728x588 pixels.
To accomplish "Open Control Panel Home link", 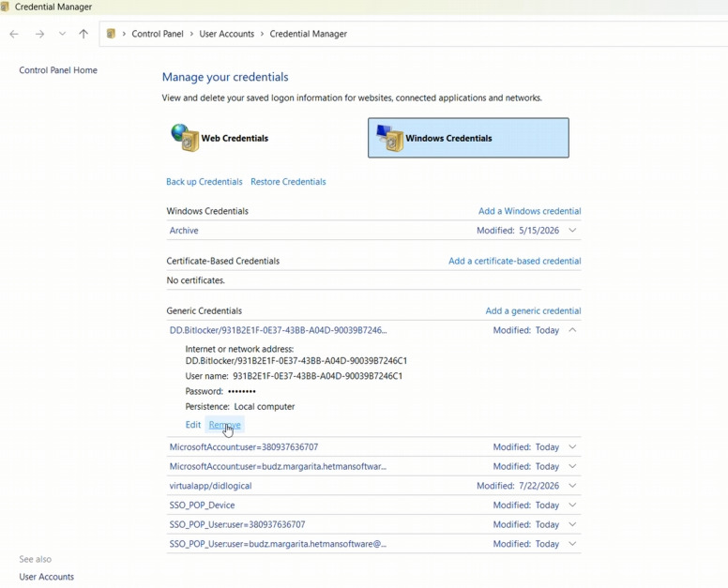I will click(x=58, y=70).
